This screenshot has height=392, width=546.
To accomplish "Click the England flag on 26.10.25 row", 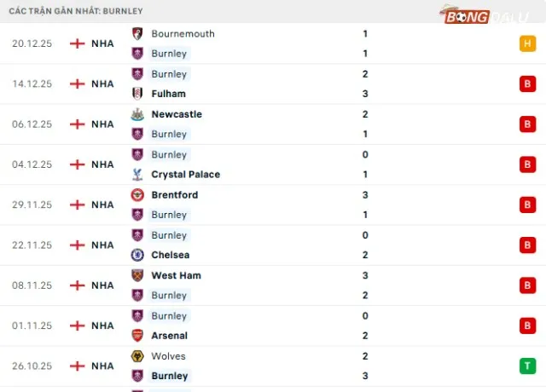I will point(78,366).
